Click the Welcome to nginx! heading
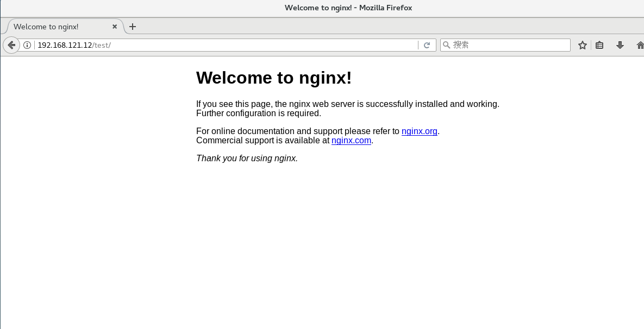The image size is (644, 329). (274, 78)
